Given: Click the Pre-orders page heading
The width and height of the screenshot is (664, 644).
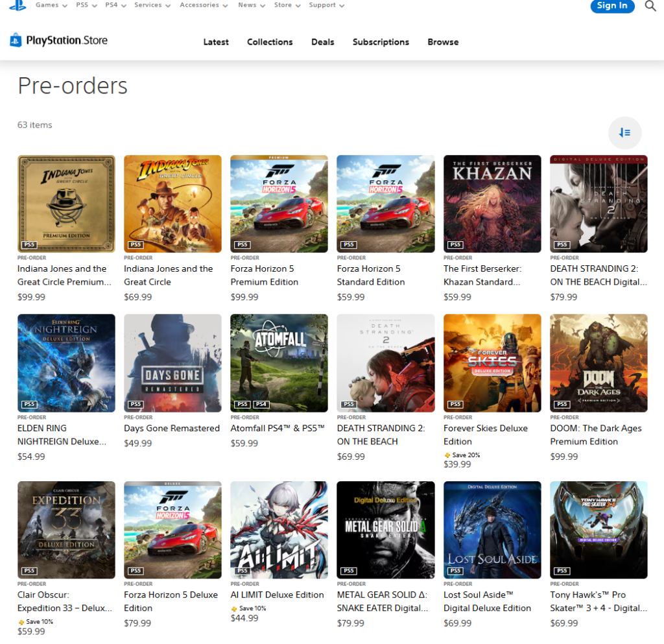Looking at the screenshot, I should pos(73,86).
